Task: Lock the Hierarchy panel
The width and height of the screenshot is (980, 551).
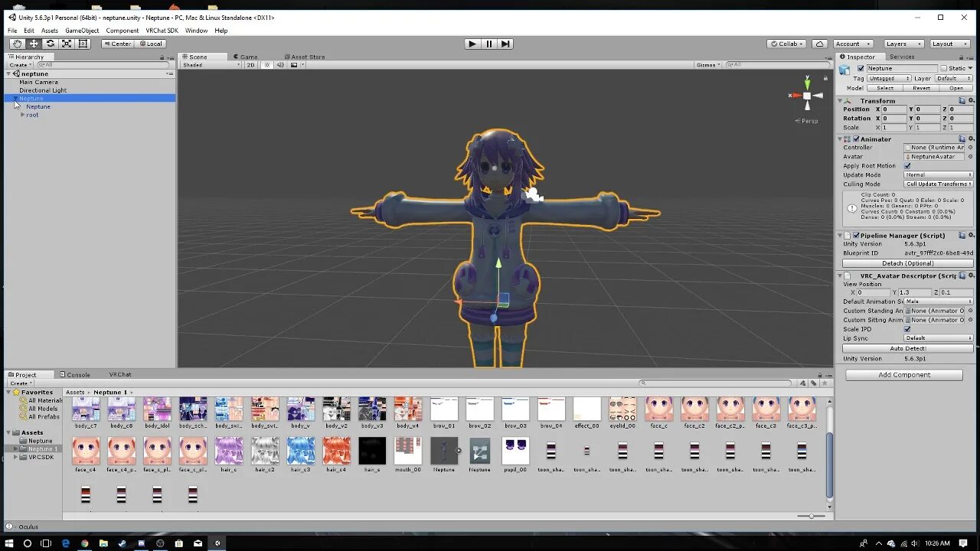Action: coord(162,57)
